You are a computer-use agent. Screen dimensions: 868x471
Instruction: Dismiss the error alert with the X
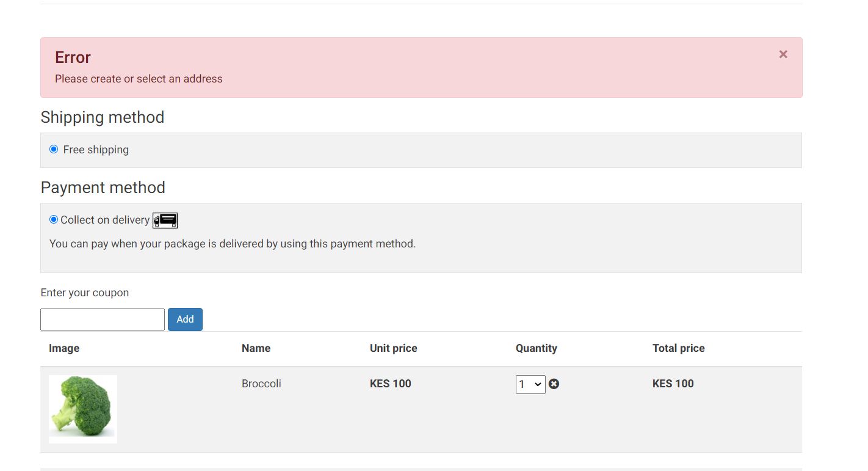(x=783, y=54)
